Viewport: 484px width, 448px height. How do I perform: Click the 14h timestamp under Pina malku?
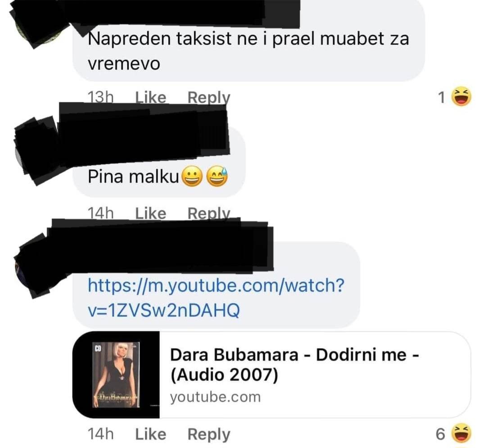click(x=101, y=213)
